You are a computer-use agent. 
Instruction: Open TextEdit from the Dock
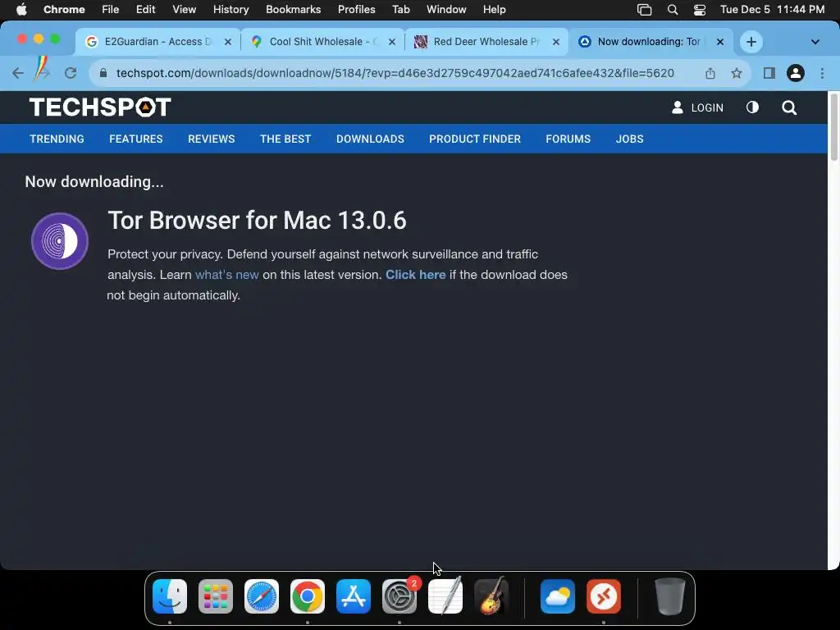click(x=445, y=596)
